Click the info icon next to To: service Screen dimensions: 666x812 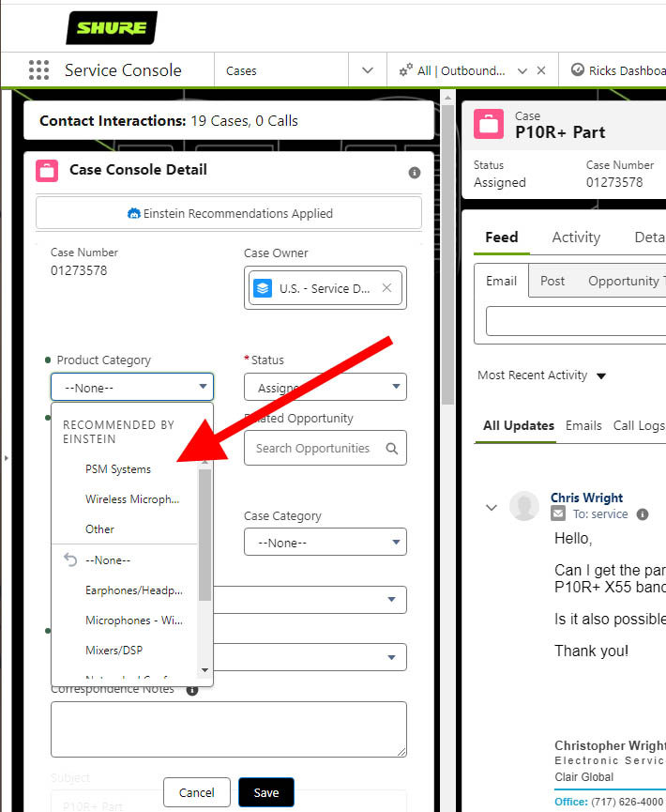643,514
